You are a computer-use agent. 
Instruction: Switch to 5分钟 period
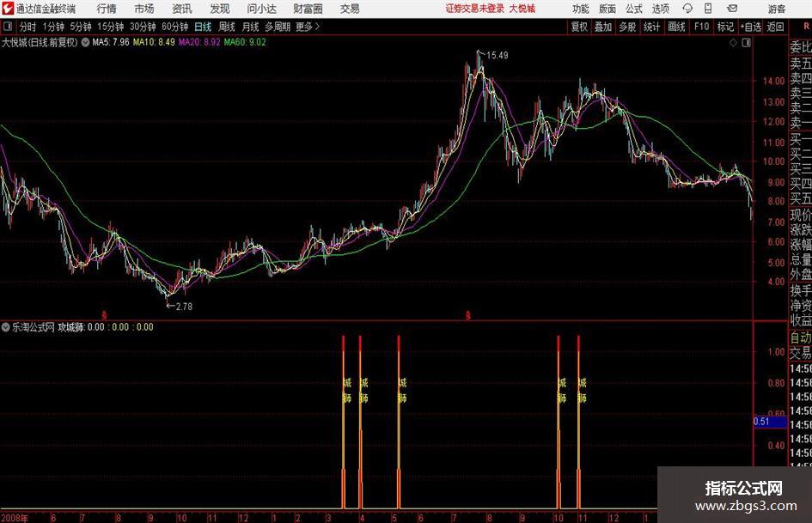[x=81, y=27]
